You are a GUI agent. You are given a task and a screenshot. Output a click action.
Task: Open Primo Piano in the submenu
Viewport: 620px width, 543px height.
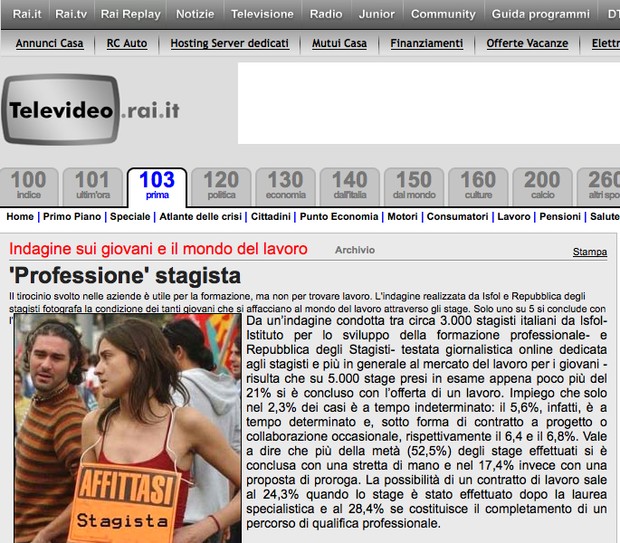pos(72,217)
